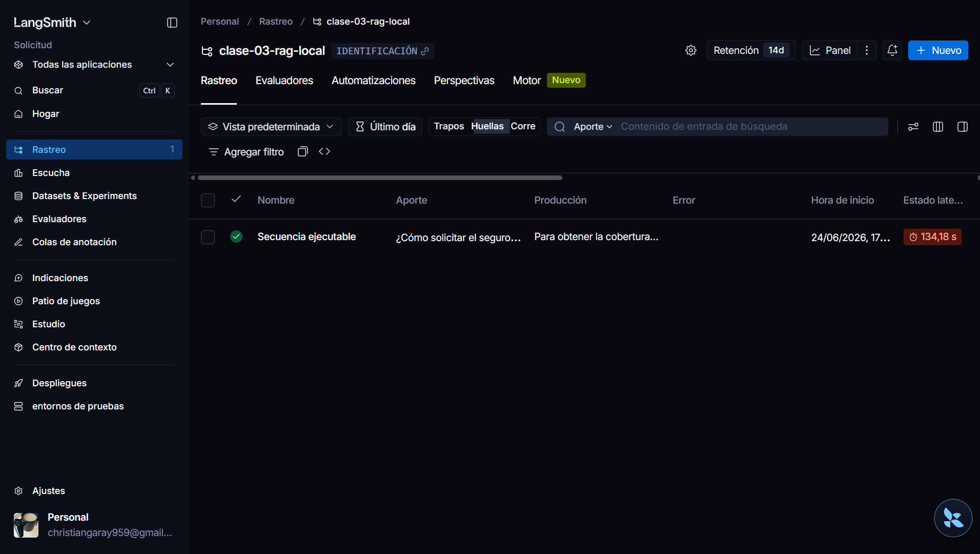
Task: Open the Aporte search field dropdown
Action: [593, 127]
